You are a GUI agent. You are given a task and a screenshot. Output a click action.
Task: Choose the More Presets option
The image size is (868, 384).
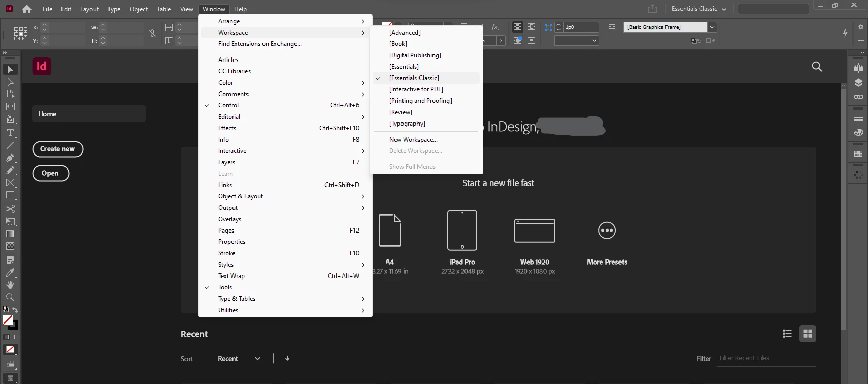(x=607, y=243)
